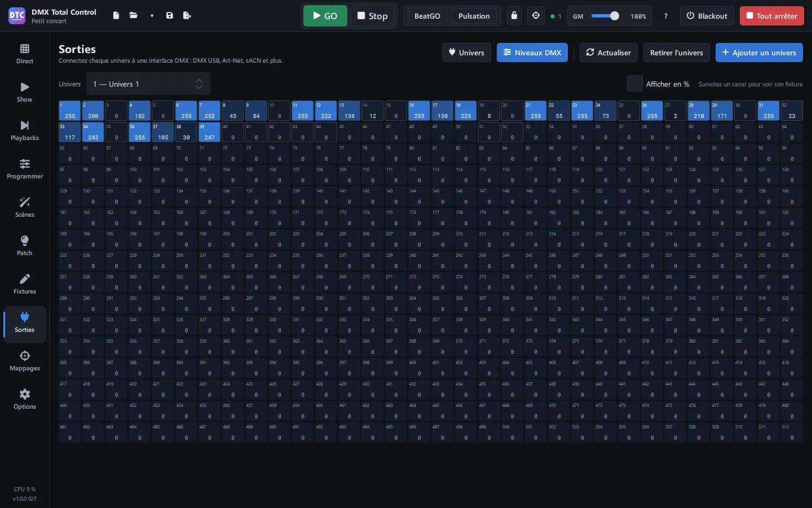812x508 pixels.
Task: Open a show file with folder icon
Action: coord(134,16)
